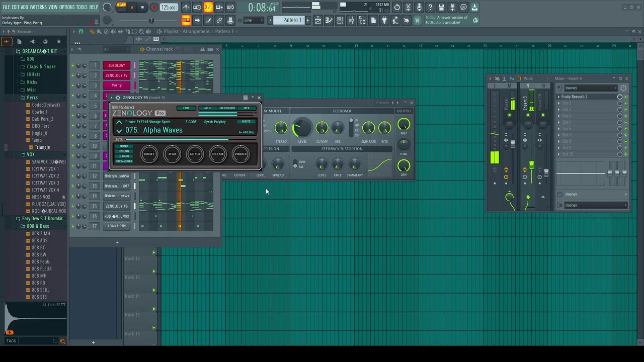The height and width of the screenshot is (362, 644).
Task: Open the TOOLS menu
Action: (82, 7)
